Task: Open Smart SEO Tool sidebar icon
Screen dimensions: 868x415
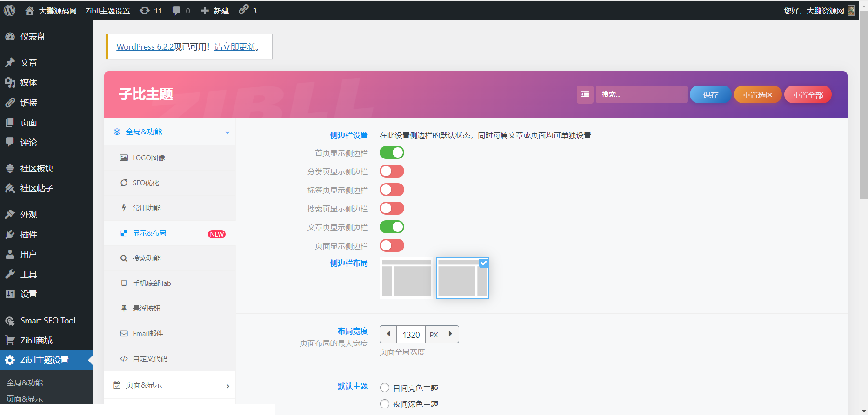Action: 10,321
